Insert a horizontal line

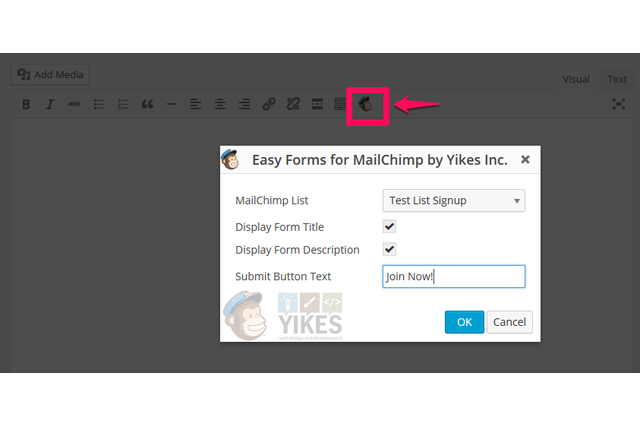(171, 104)
